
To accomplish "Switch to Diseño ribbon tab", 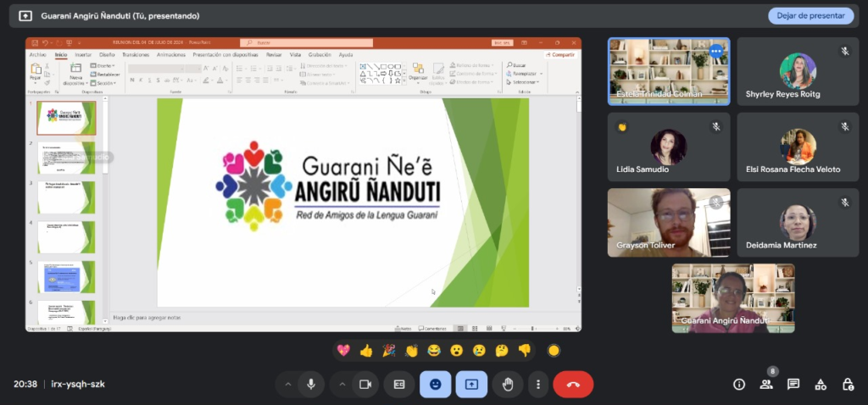I will (107, 55).
